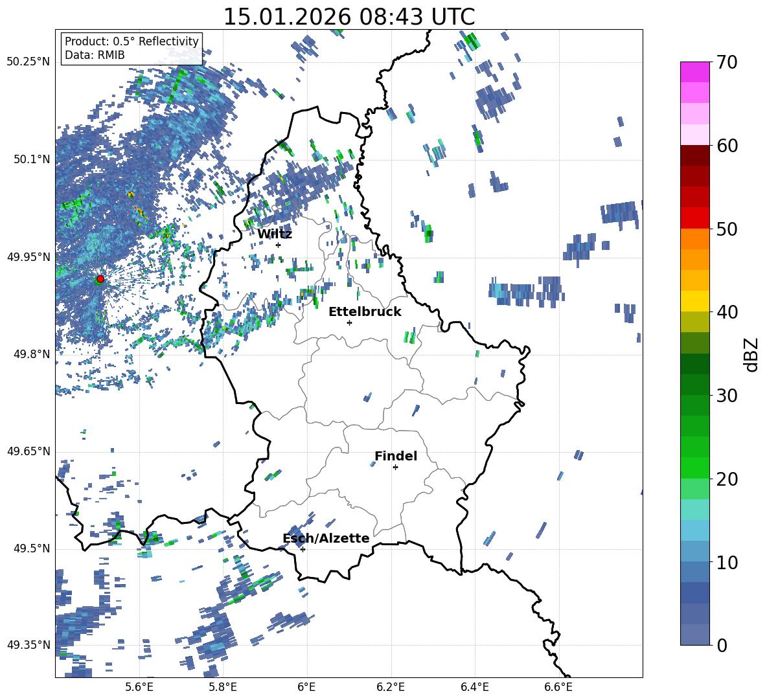The image size is (767, 700).
Task: Click the 6.6°E longitude label
Action: [558, 687]
